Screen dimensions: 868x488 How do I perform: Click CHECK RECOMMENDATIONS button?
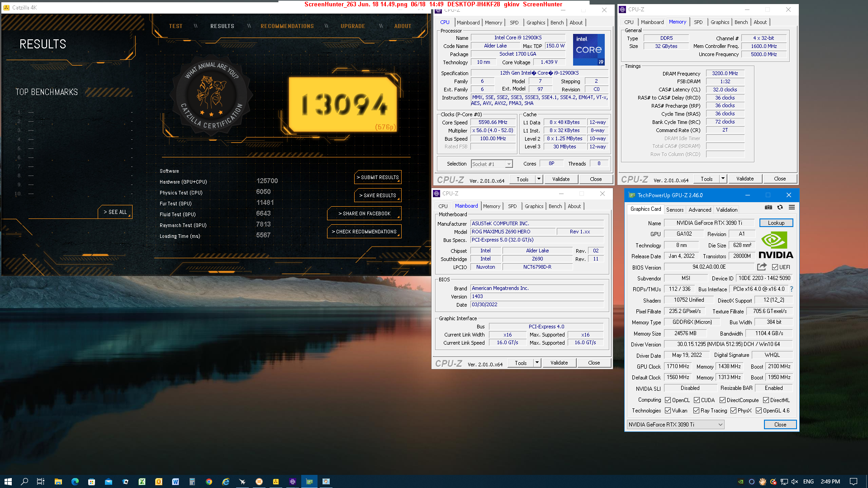[x=364, y=232]
